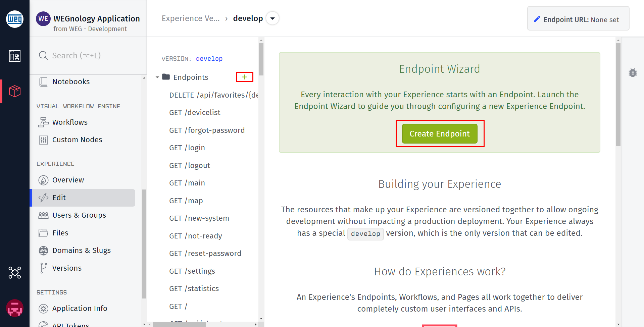Focus the Search field
The width and height of the screenshot is (644, 327).
(x=88, y=55)
